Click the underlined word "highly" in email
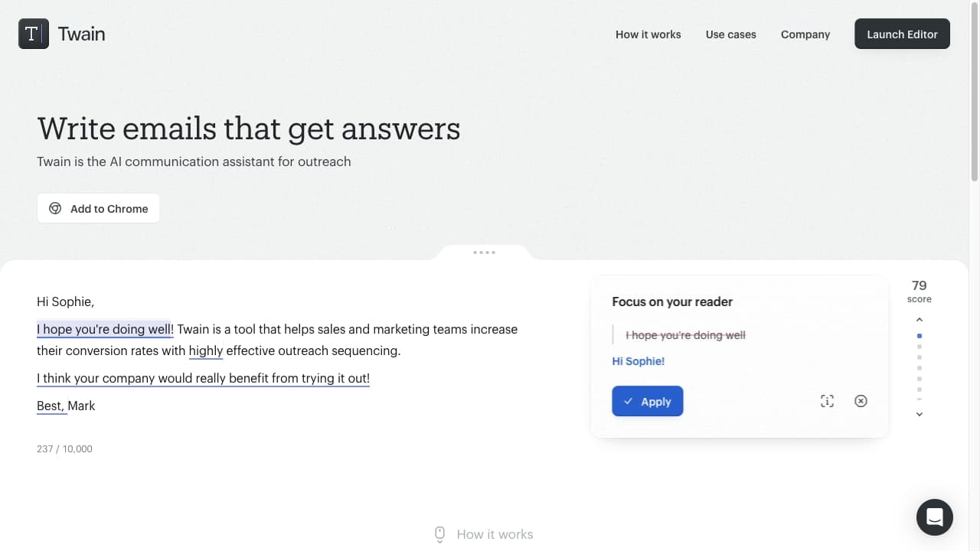The height and width of the screenshot is (551, 980). pyautogui.click(x=205, y=350)
